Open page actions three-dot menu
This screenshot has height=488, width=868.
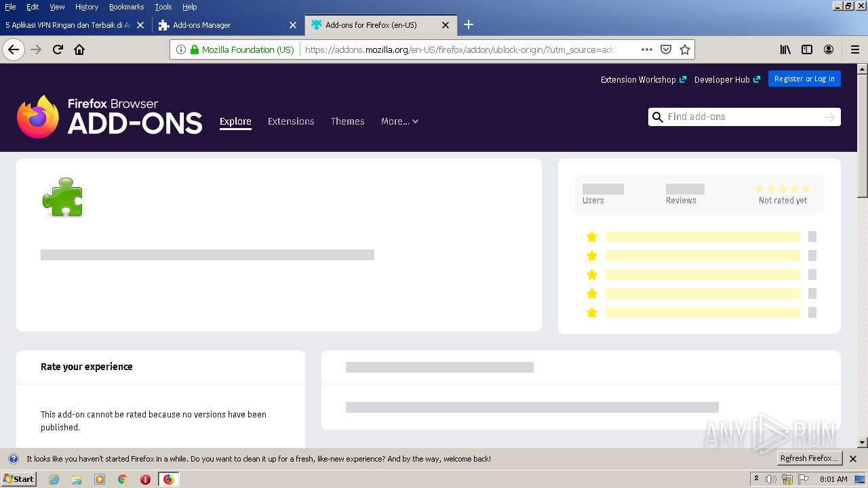(x=647, y=49)
